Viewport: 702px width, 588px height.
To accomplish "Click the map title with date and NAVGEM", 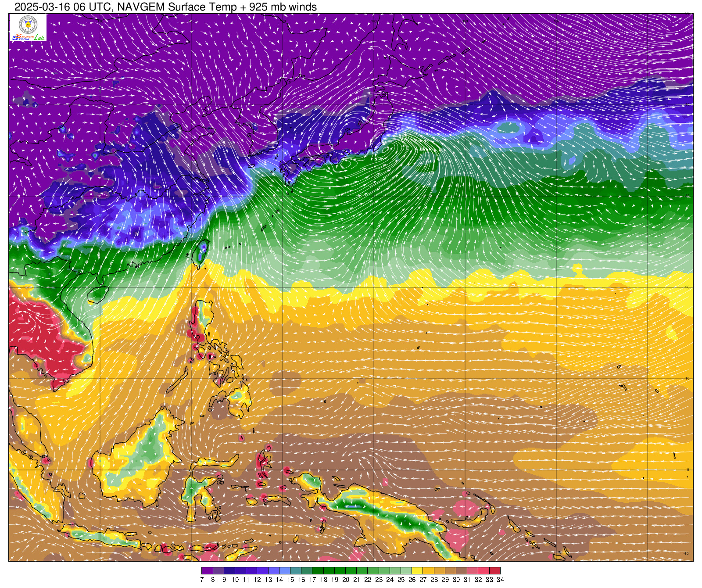I will click(x=165, y=7).
